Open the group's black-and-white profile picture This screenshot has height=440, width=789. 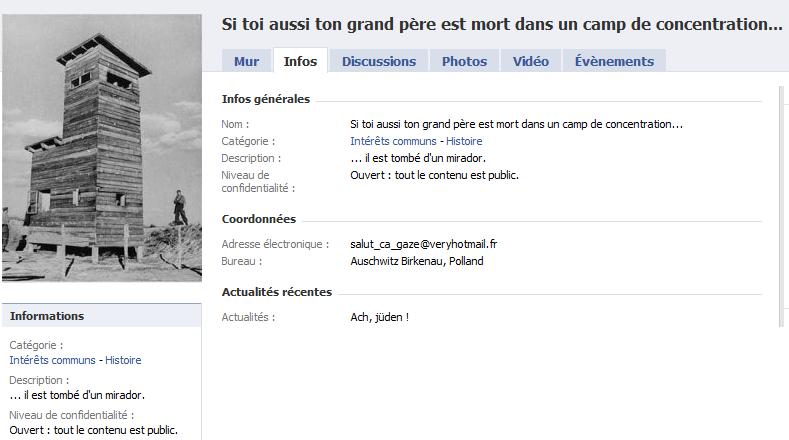tap(102, 148)
